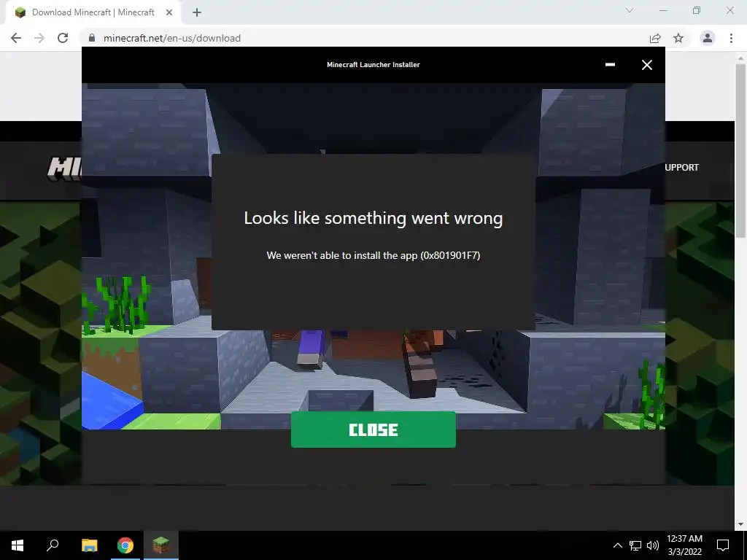Screen dimensions: 747x560
Task: Select the Download Minecraft tab
Action: point(93,12)
